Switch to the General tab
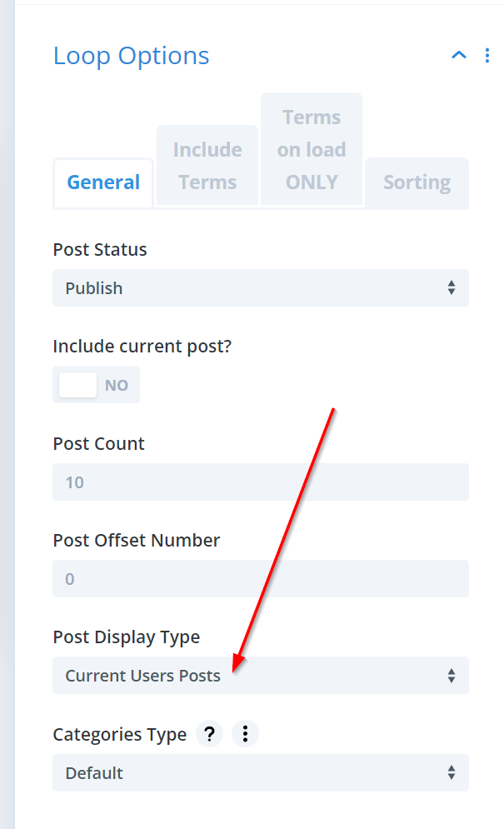Screen dimensions: 504x829 click(x=103, y=182)
